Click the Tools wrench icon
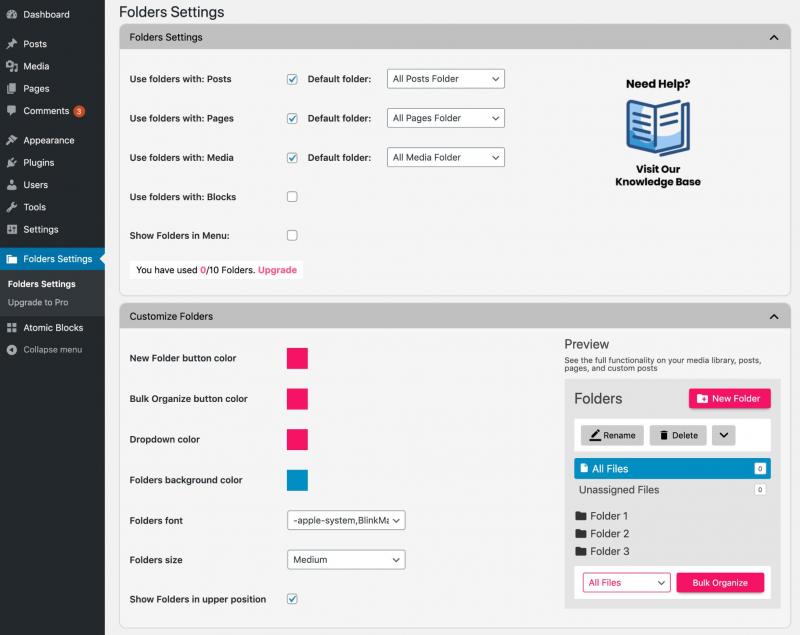This screenshot has width=800, height=635. 11,207
